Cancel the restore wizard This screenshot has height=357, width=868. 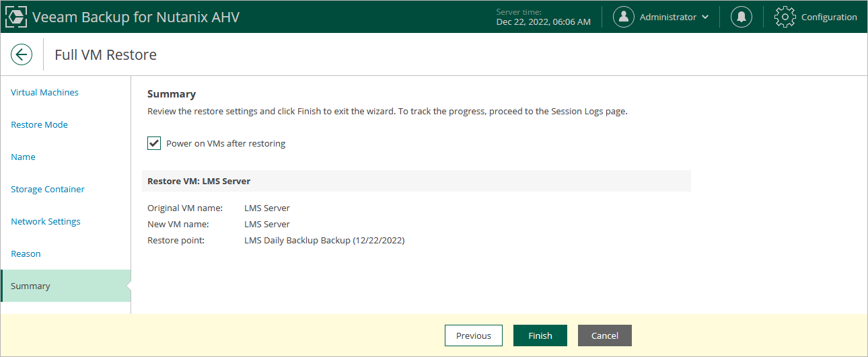click(604, 335)
